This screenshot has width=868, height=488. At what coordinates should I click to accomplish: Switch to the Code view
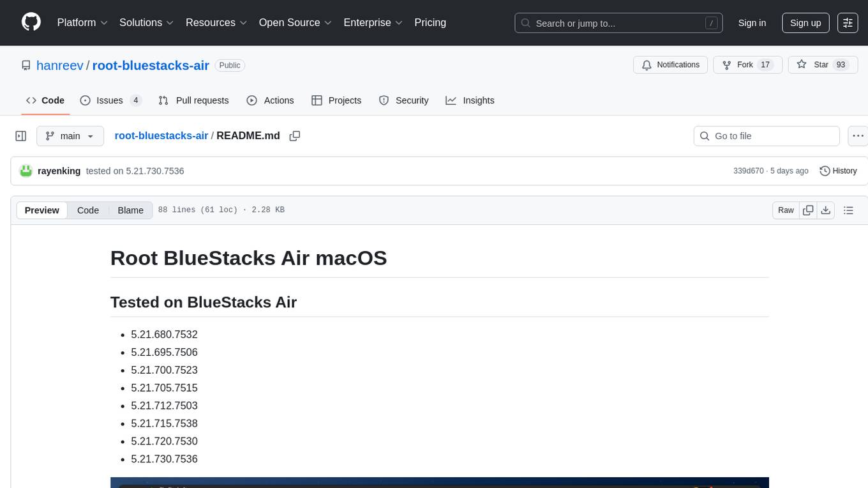pyautogui.click(x=88, y=210)
